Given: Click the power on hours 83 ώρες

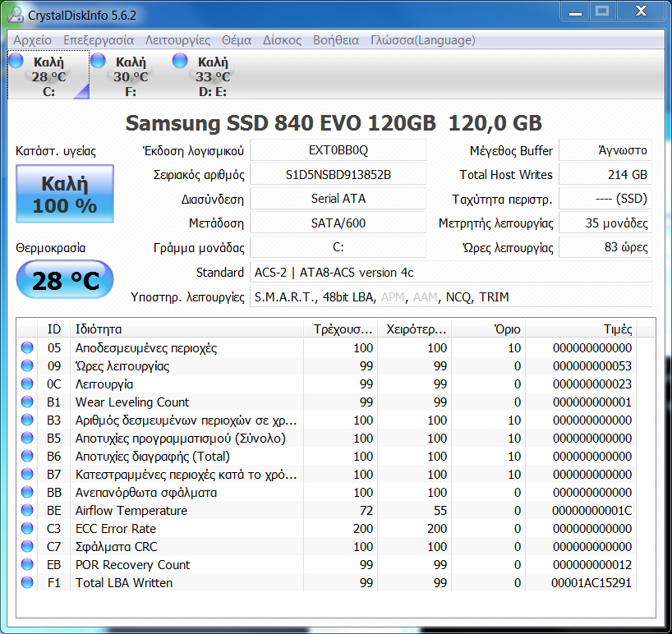Looking at the screenshot, I should pyautogui.click(x=605, y=247).
